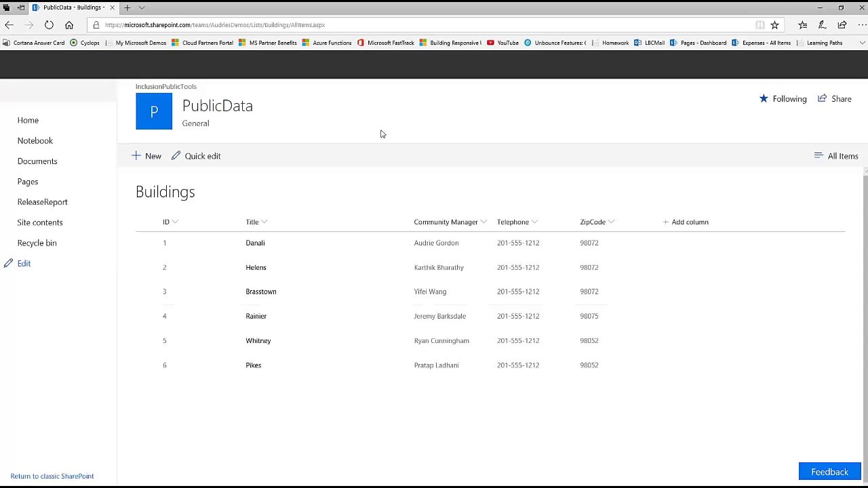Viewport: 868px width, 488px height.
Task: Open the All Items view selector
Action: click(836, 156)
